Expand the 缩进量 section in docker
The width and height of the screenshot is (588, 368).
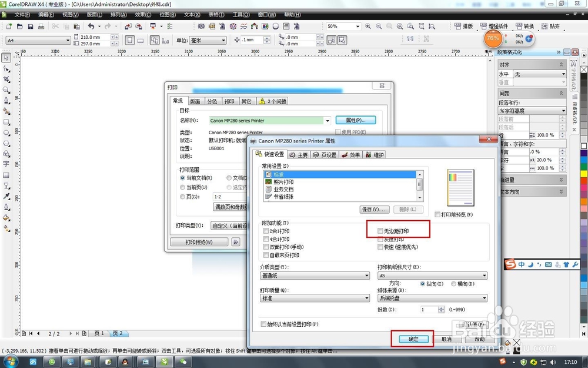coord(532,180)
